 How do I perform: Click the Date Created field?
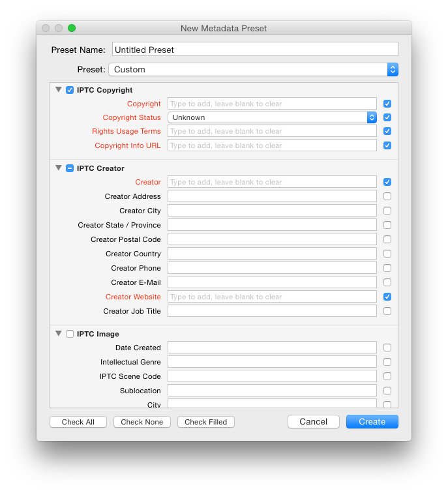(x=272, y=348)
